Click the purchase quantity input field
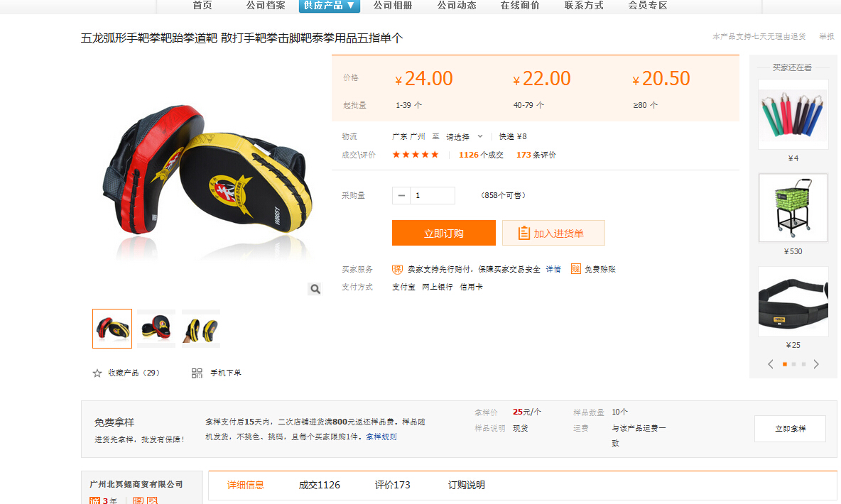This screenshot has width=841, height=504. click(433, 196)
